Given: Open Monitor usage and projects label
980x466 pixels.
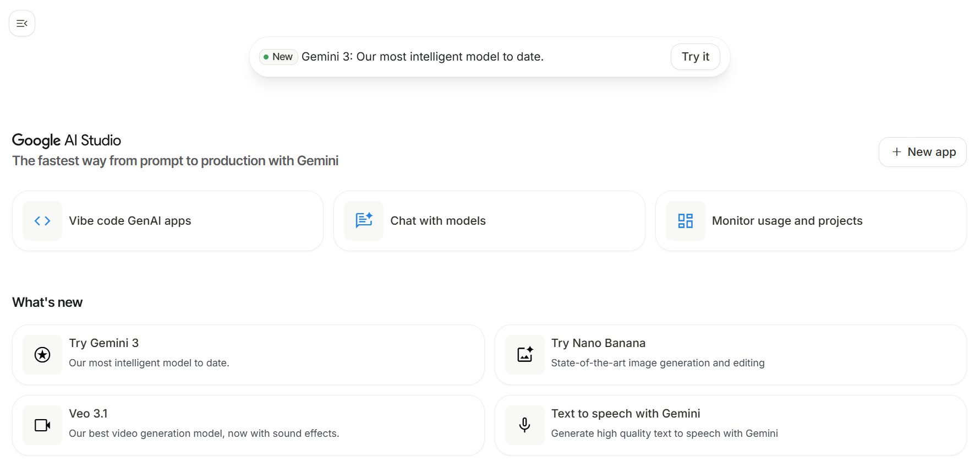Looking at the screenshot, I should point(787,221).
